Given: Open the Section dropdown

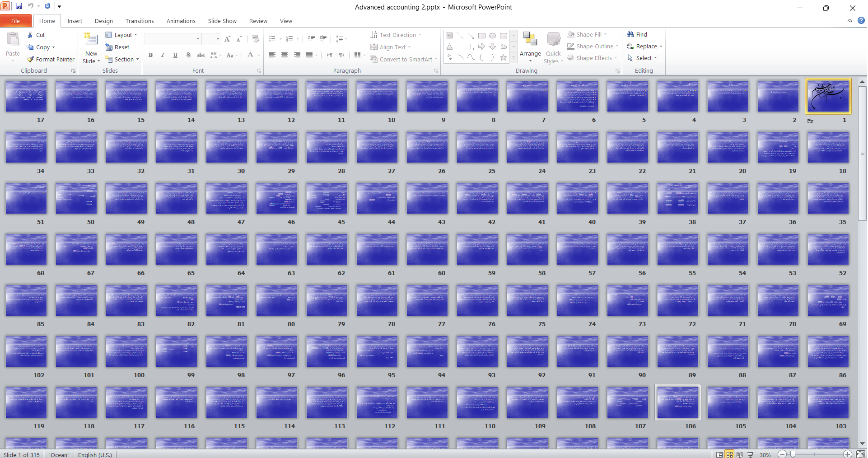Looking at the screenshot, I should [x=122, y=59].
